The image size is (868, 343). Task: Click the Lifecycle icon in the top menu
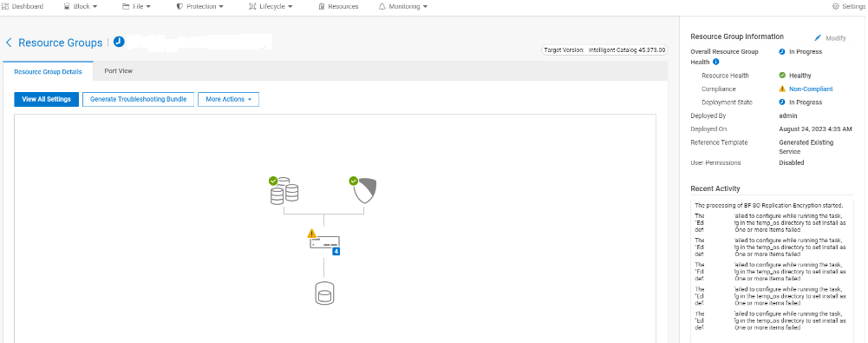coord(252,7)
